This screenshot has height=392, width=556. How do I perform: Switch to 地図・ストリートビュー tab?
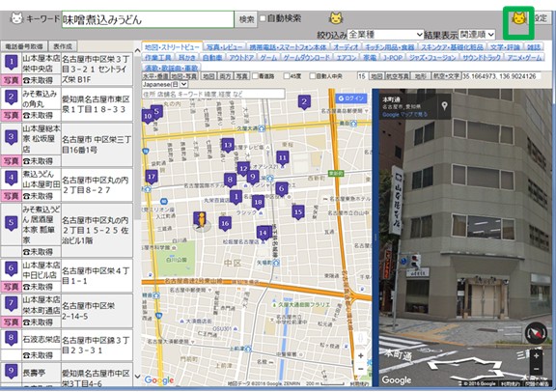(x=172, y=47)
